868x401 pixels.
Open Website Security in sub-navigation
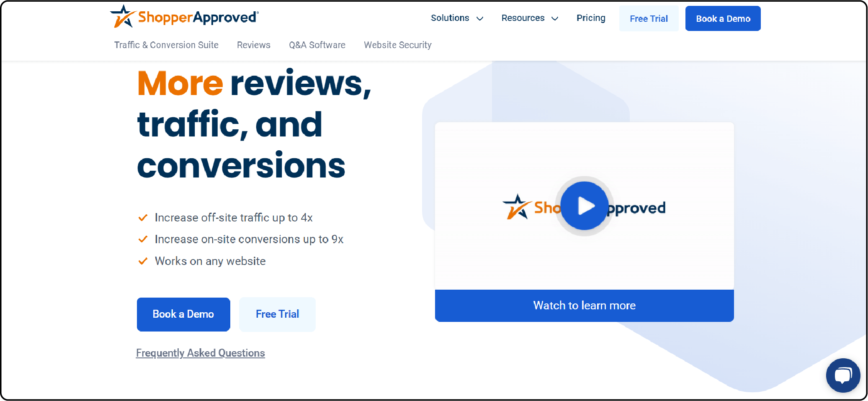coord(397,45)
